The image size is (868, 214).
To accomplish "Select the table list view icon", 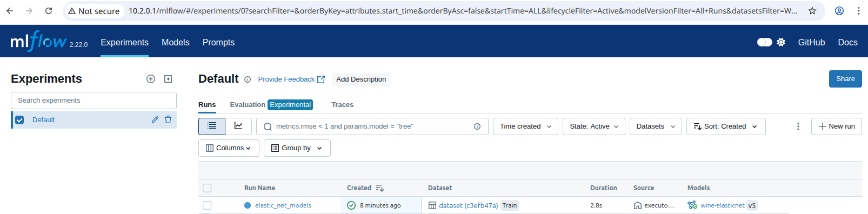I will click(212, 126).
